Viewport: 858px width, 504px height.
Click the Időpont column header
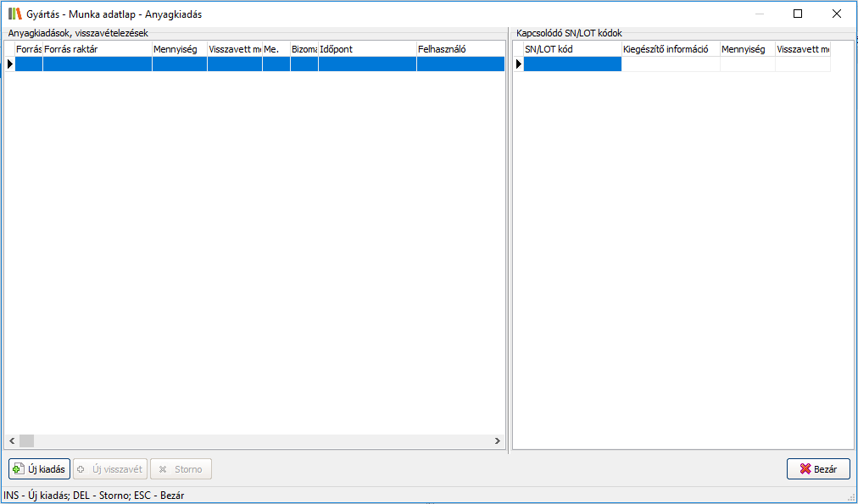366,50
